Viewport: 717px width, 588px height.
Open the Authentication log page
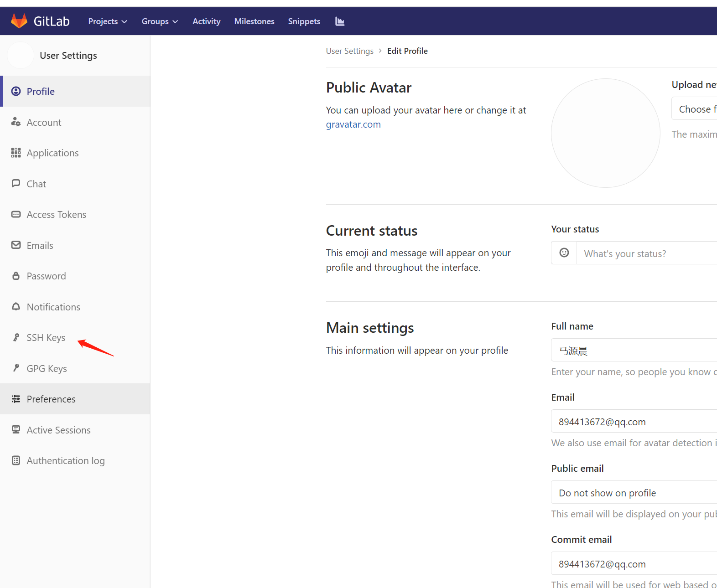(75, 460)
